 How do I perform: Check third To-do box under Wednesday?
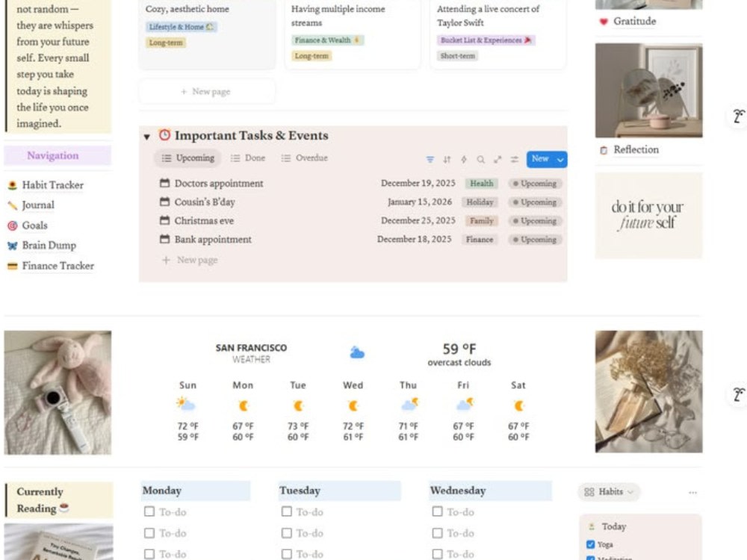click(437, 554)
